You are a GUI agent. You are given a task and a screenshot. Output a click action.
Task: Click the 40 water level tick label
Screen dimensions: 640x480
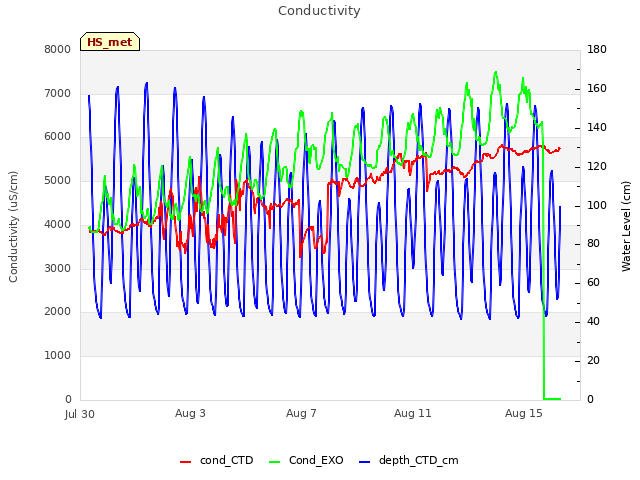pyautogui.click(x=593, y=322)
